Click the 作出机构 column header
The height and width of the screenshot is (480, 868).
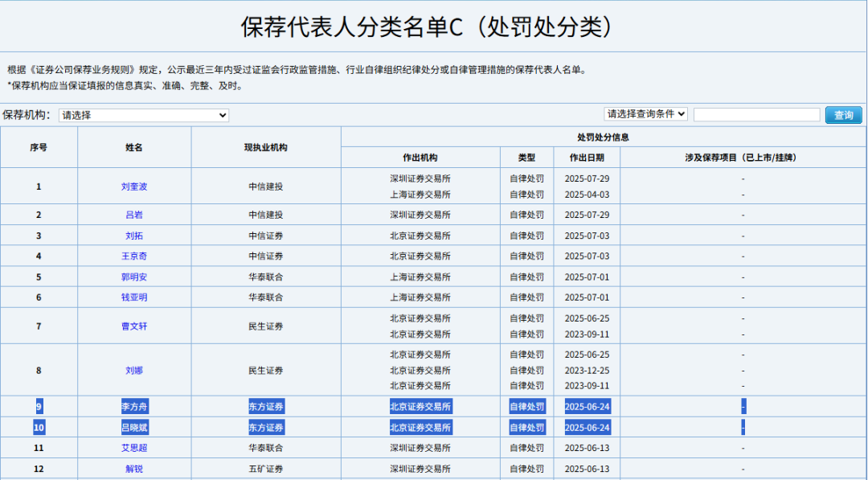coord(420,158)
